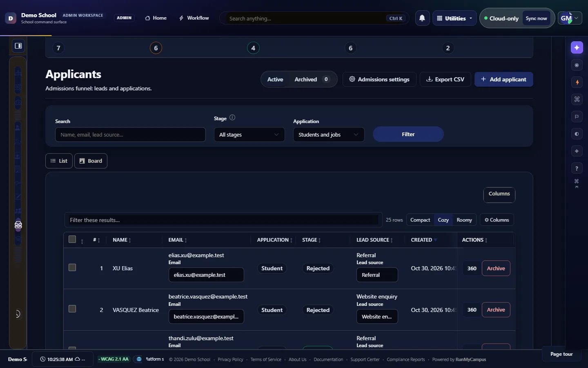Click the info icon beside Stage
Screen dimensions: 588x368
pos(232,118)
